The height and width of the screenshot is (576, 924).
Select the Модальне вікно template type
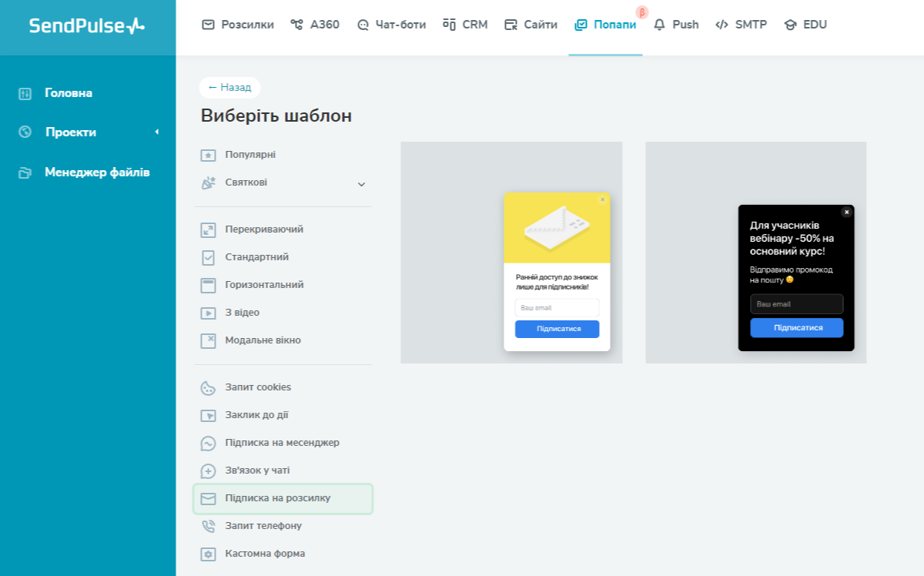[263, 340]
